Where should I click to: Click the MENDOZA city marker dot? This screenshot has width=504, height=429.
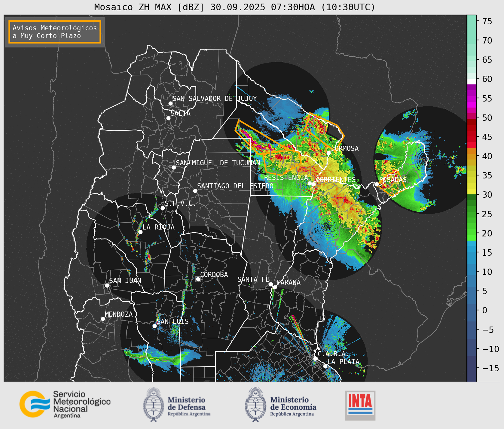[103, 319]
